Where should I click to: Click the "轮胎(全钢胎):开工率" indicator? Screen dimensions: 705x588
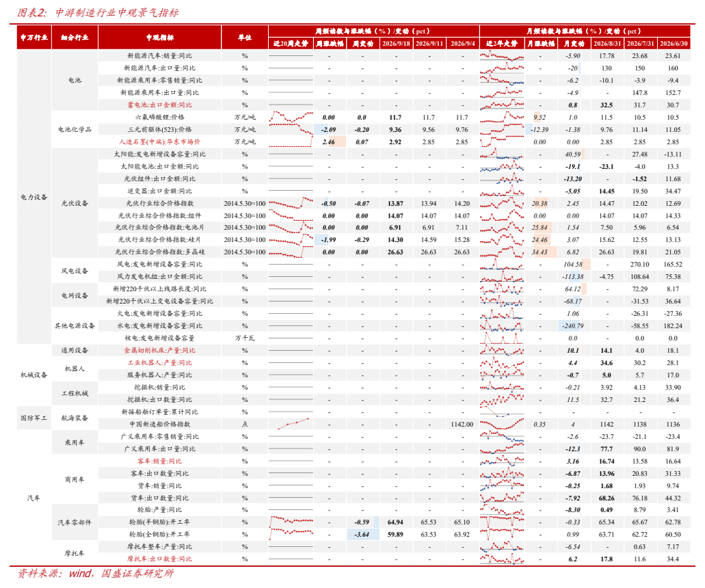(x=159, y=535)
